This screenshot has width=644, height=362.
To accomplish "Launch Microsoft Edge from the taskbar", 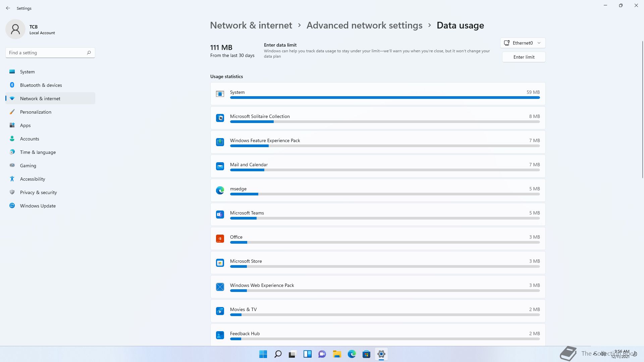I will (352, 354).
